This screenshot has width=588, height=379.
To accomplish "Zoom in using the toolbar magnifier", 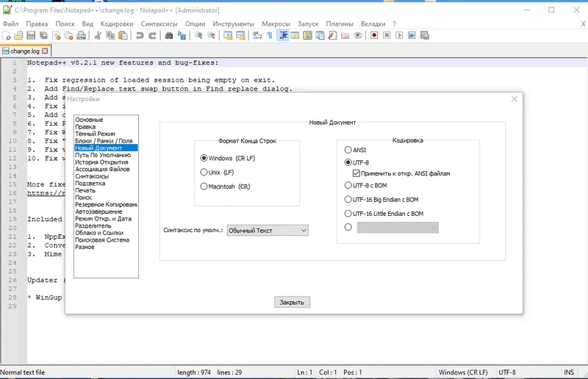I will [x=198, y=35].
